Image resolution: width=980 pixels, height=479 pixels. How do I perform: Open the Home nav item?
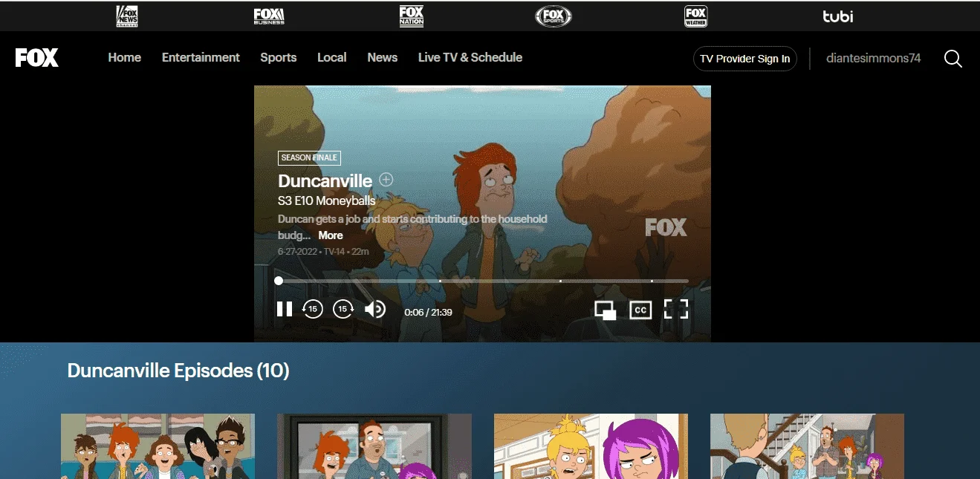[x=125, y=57]
